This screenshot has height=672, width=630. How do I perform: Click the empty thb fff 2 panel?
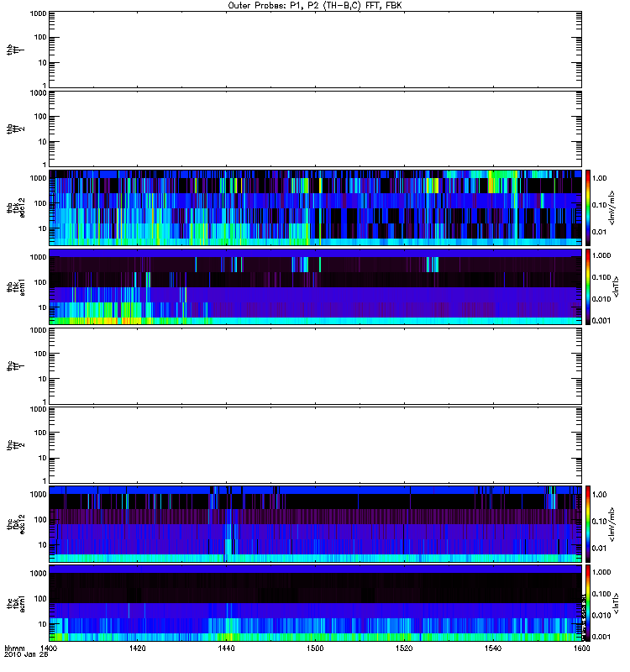[x=316, y=129]
